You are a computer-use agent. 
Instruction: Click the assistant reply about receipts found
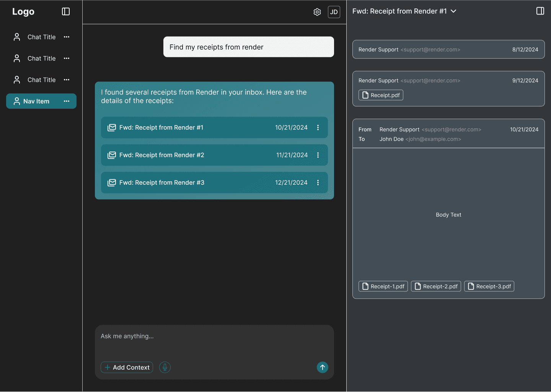204,96
